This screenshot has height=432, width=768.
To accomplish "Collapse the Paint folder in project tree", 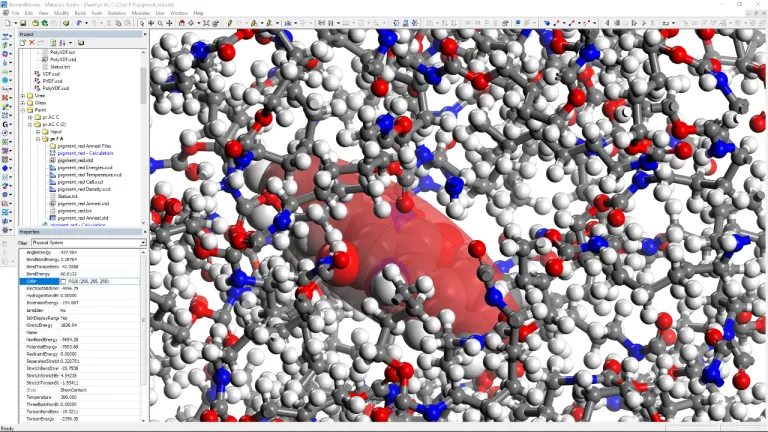I will coord(23,109).
